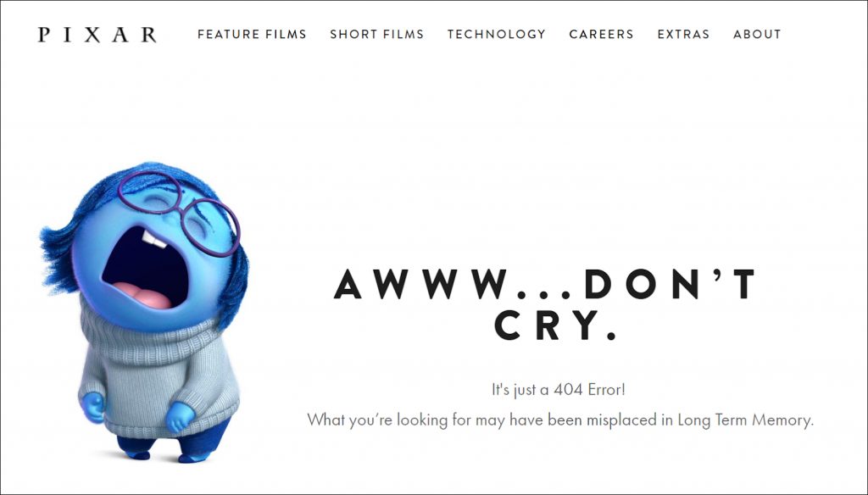Viewport: 868px width, 495px height.
Task: Click the PIXAR logo in the header
Action: (97, 35)
